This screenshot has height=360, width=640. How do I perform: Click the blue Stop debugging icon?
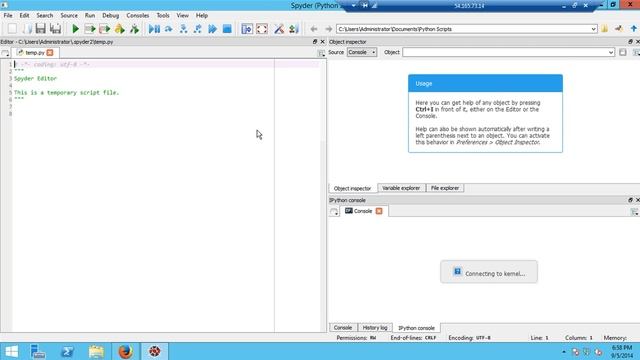227,29
